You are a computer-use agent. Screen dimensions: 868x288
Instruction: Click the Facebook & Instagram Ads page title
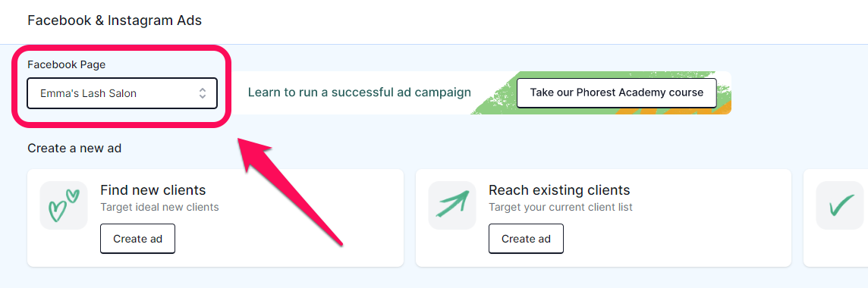coord(115,21)
